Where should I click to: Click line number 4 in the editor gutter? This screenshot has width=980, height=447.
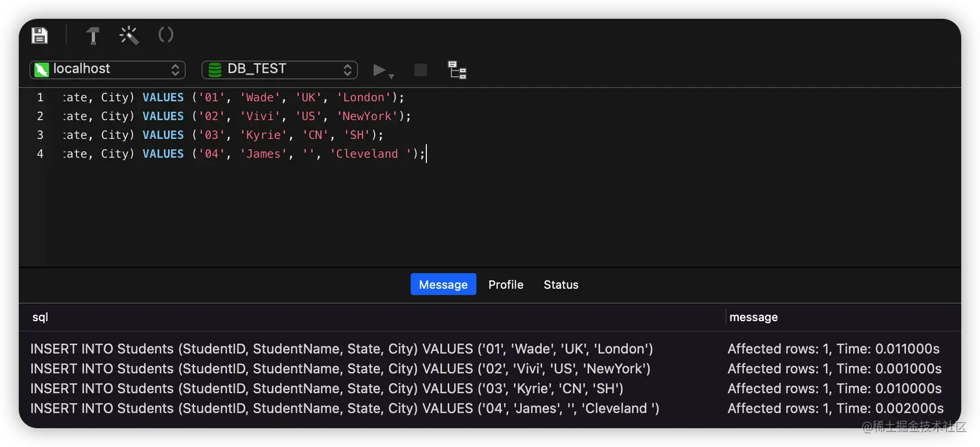40,154
